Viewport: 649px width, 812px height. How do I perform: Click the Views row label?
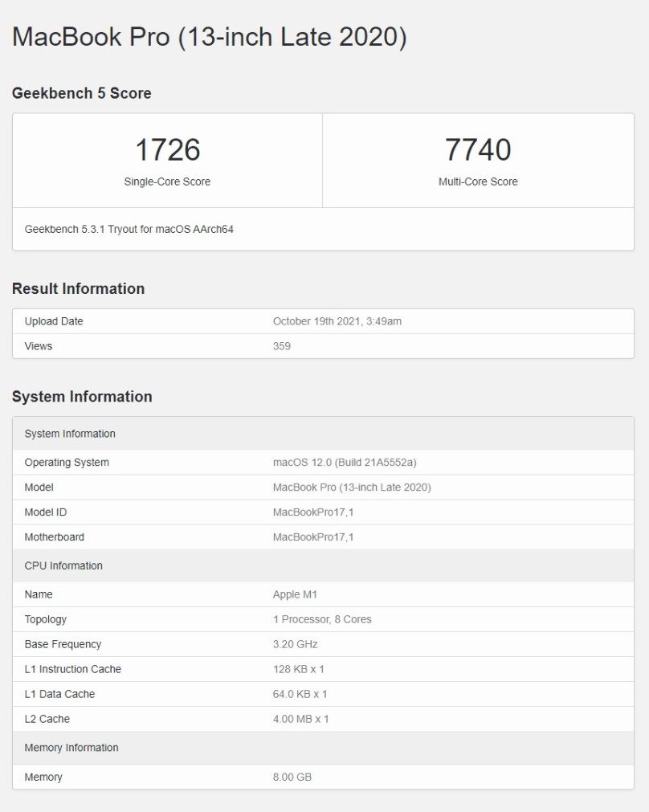click(39, 346)
